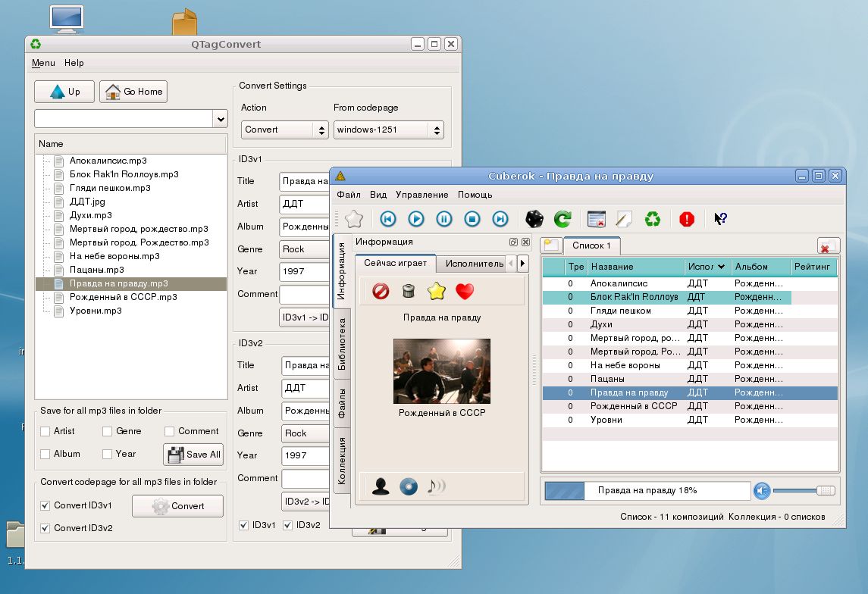The image size is (868, 594).
Task: Open the Управление menu in Cuberok
Action: [x=421, y=195]
